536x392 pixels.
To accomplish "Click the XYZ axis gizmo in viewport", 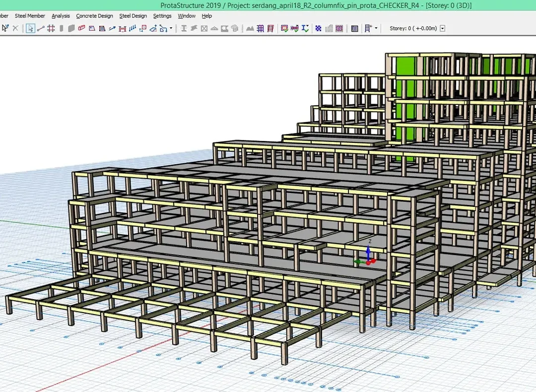I will pos(366,253).
